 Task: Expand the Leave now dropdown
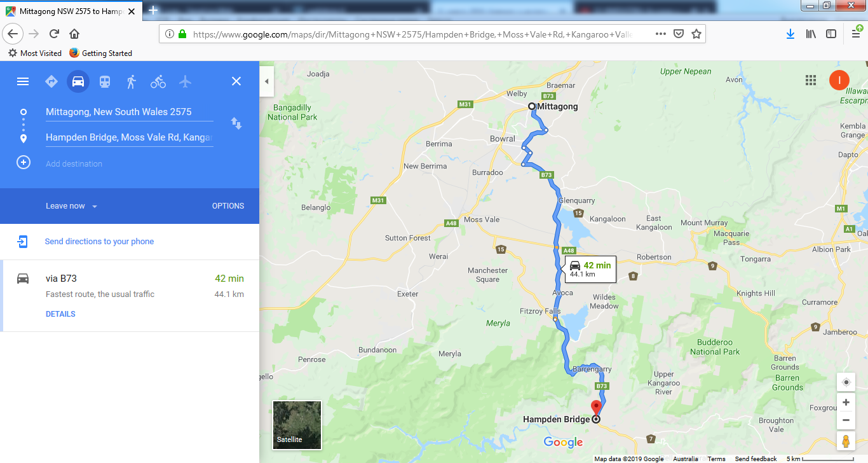[x=71, y=206]
